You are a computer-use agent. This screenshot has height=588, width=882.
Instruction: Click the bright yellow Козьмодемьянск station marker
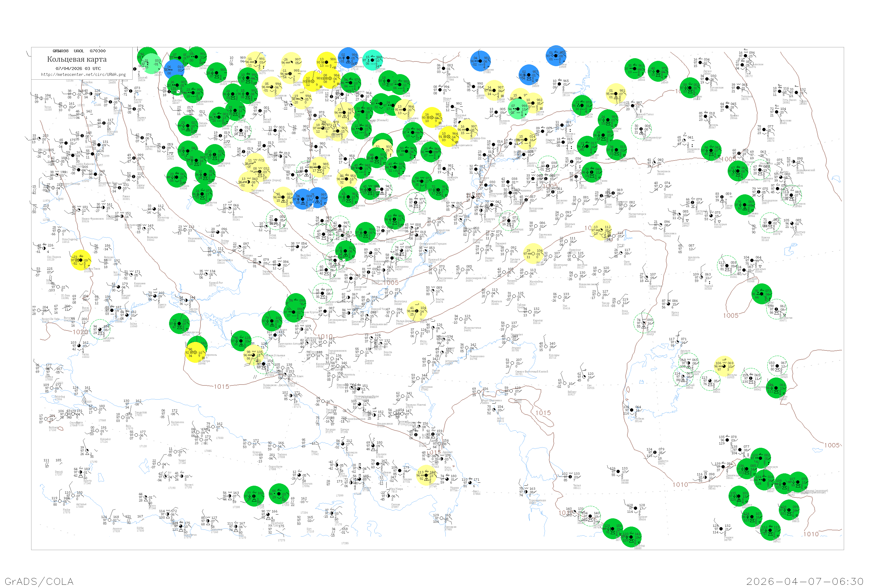tap(449, 136)
